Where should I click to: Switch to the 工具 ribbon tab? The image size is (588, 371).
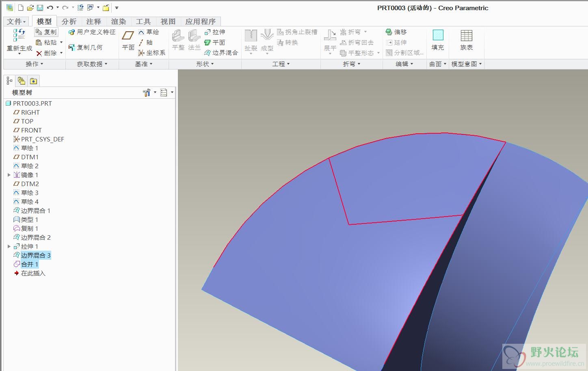coord(143,22)
